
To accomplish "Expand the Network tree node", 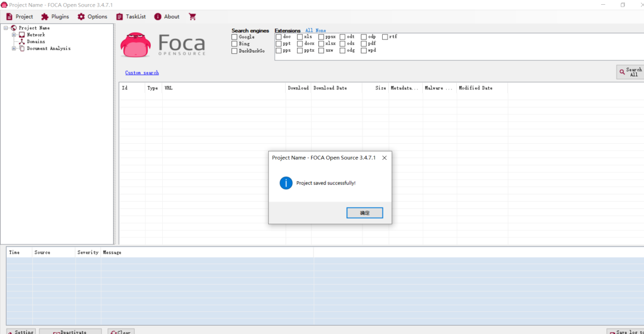I will tap(14, 35).
